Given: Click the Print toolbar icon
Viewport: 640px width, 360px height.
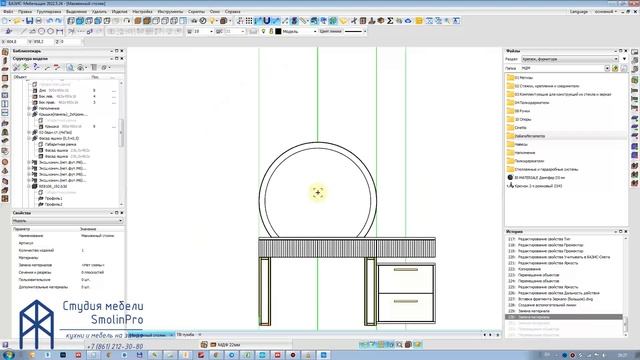Looking at the screenshot, I should tap(38, 20).
